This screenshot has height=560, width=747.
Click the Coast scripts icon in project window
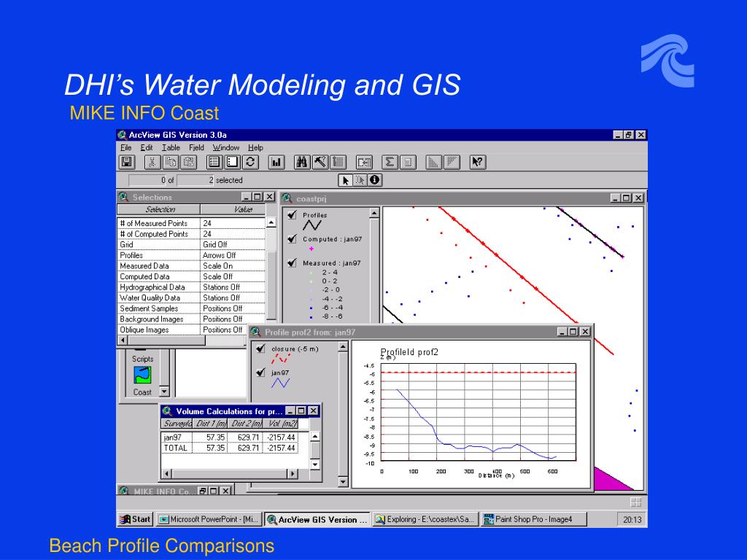point(142,375)
